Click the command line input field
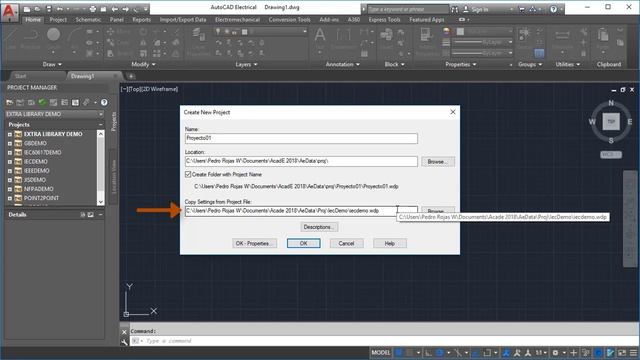The image size is (640, 360). coord(384,341)
